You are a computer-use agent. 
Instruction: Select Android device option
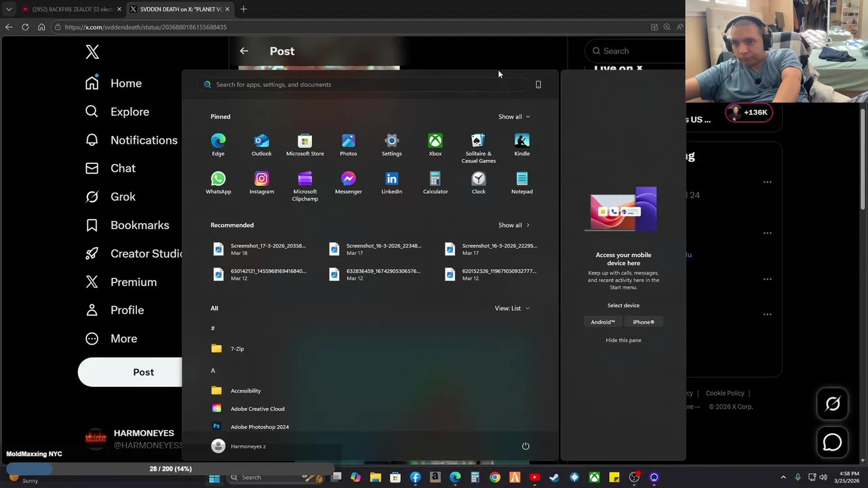[x=603, y=322]
